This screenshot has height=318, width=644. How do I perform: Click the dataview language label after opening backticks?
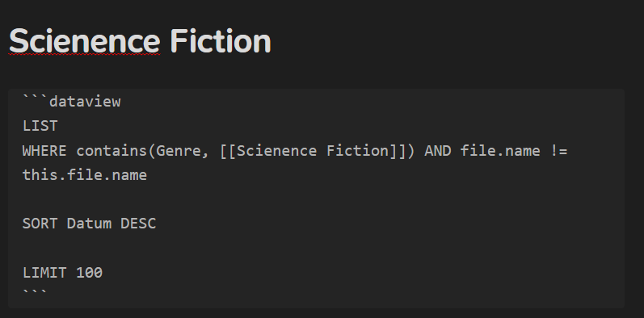click(x=85, y=102)
